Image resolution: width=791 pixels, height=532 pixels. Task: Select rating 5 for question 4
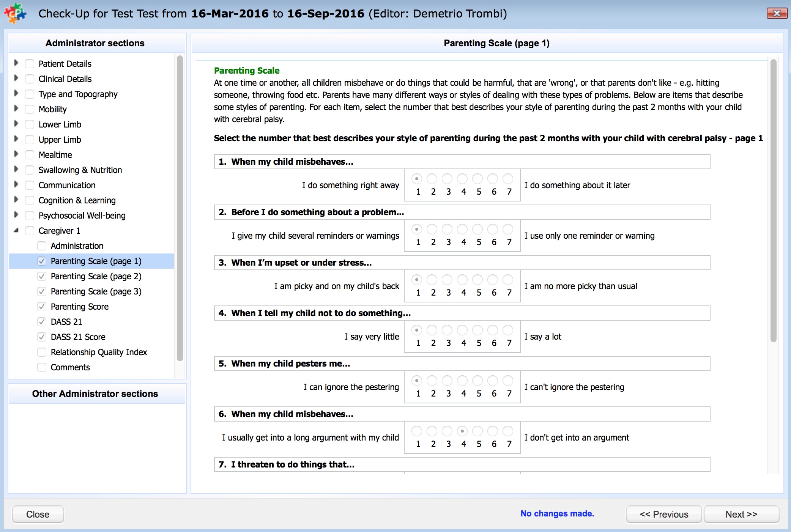pyautogui.click(x=477, y=330)
